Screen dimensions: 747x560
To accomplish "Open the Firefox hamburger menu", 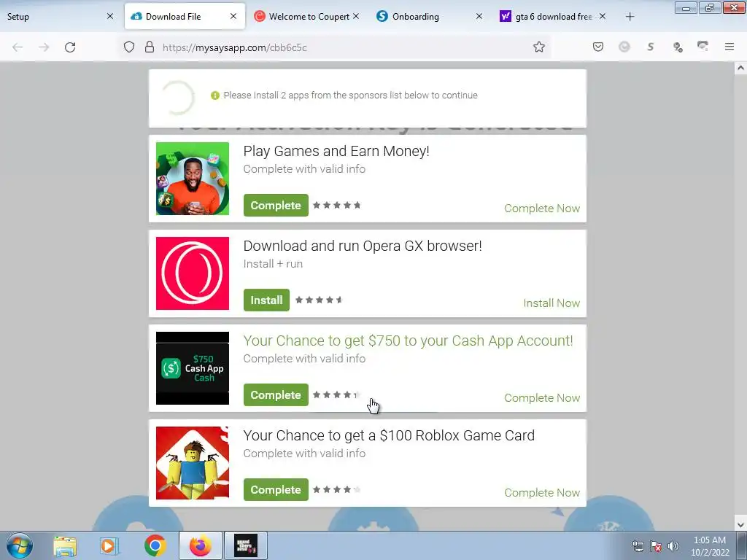I will click(729, 47).
